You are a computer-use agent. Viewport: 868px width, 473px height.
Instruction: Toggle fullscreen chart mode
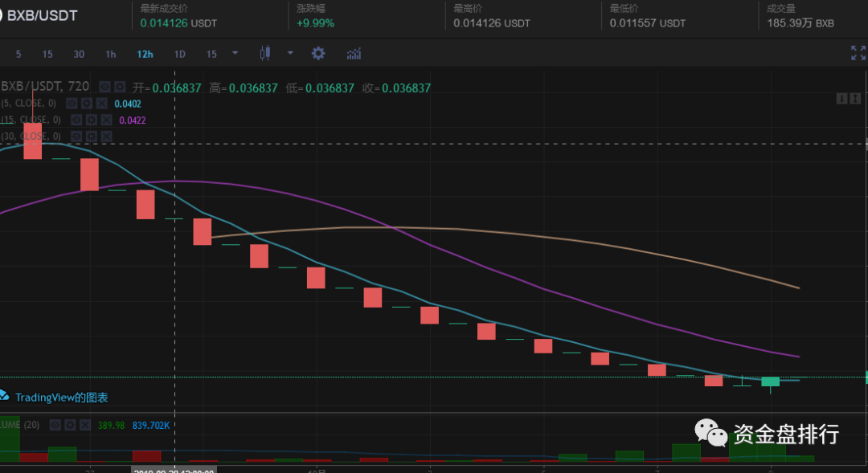(x=858, y=53)
